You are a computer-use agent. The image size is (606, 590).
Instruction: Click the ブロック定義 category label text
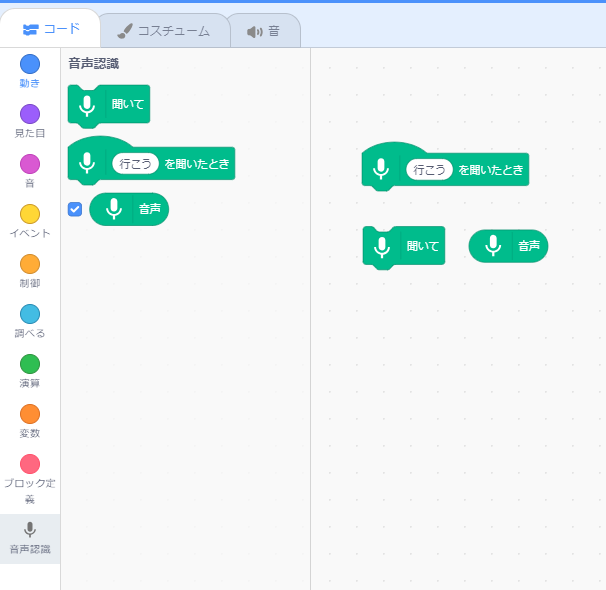(x=30, y=491)
